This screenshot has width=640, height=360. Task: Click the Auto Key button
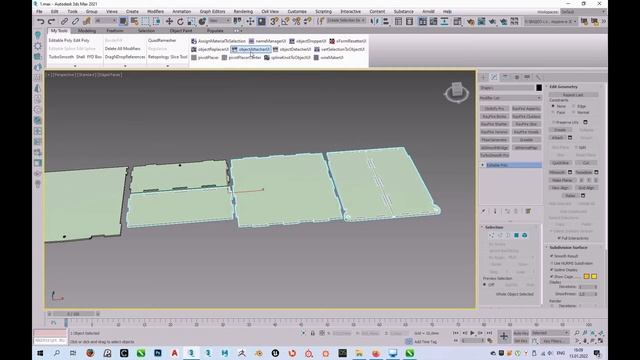pyautogui.click(x=521, y=333)
